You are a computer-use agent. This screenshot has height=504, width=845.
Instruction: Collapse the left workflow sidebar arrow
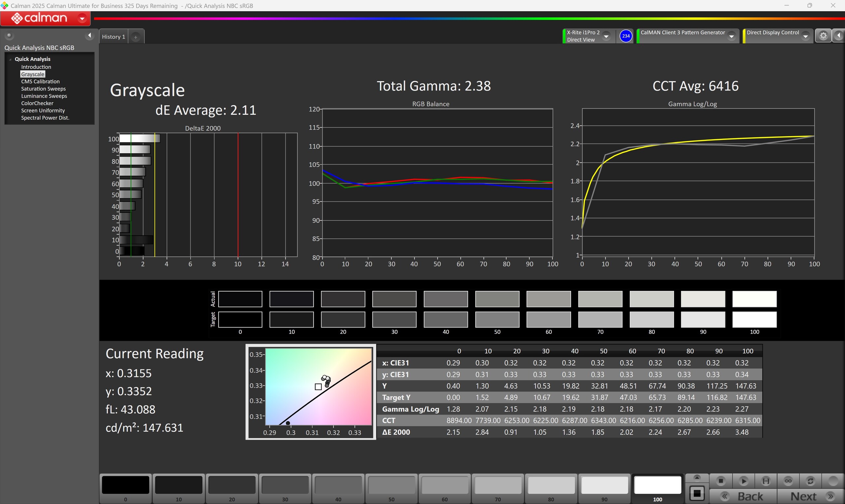(x=89, y=35)
